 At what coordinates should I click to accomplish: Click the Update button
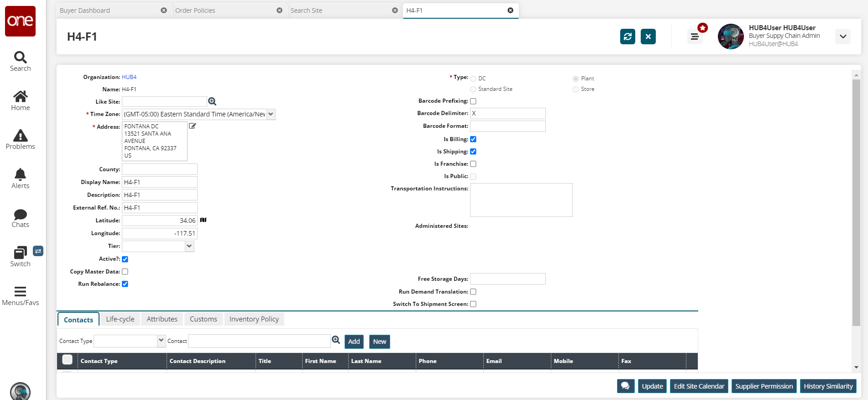[652, 386]
